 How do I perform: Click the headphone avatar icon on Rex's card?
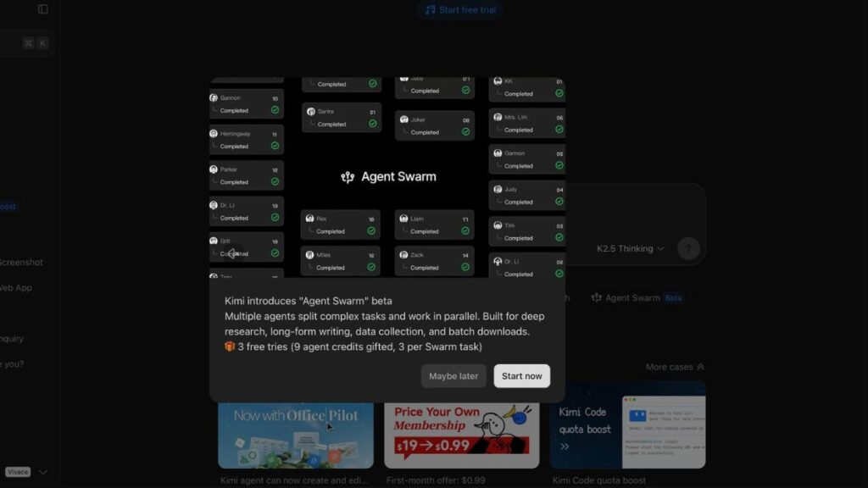(310, 219)
